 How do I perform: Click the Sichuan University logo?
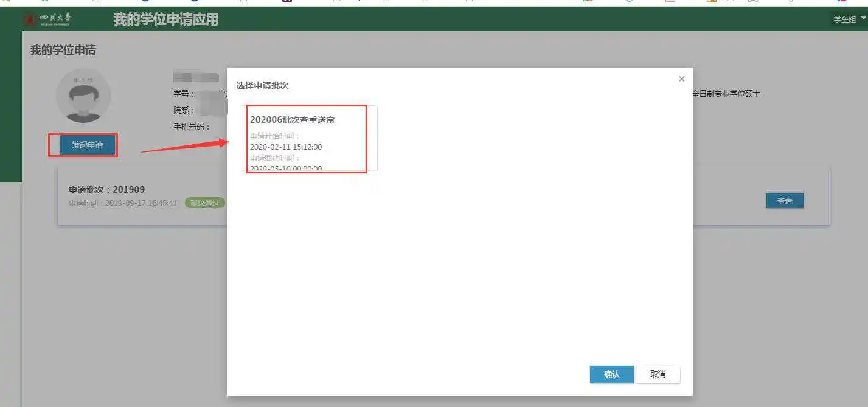tap(47, 19)
